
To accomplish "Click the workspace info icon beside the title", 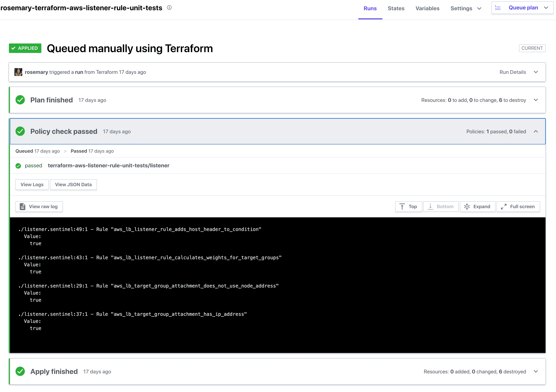I will tap(169, 8).
